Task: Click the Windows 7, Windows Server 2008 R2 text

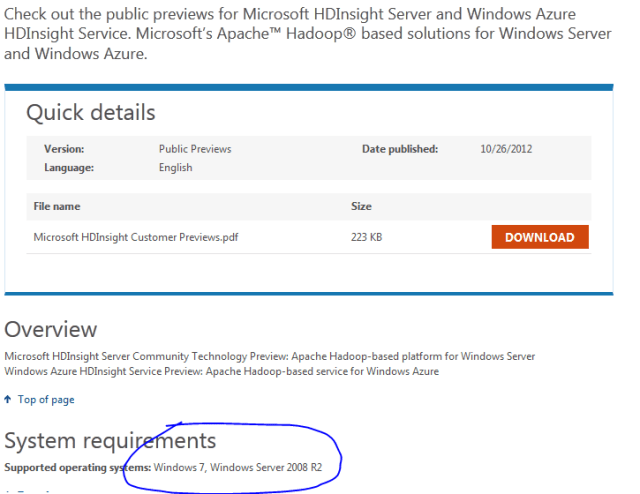Action: (238, 467)
